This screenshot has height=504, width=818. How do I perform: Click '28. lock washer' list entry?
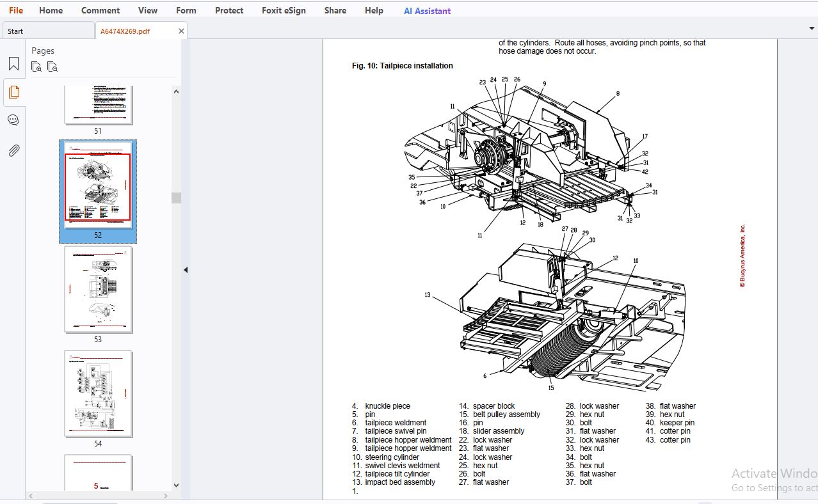pos(592,406)
